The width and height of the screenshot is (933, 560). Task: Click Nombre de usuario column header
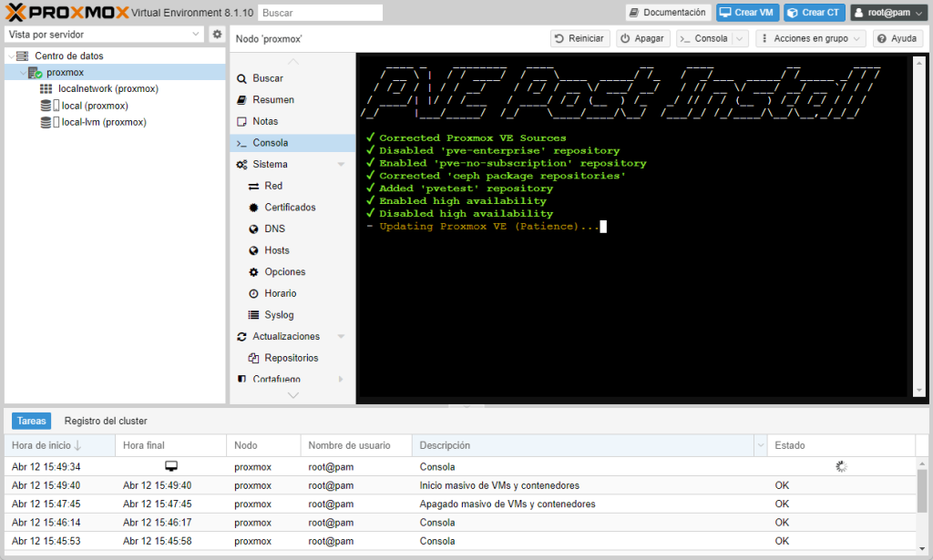point(356,445)
